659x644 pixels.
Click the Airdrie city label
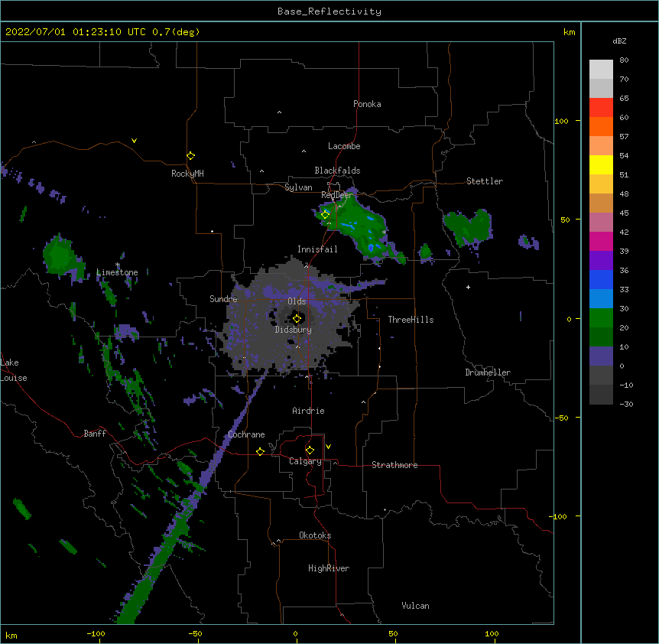[309, 411]
